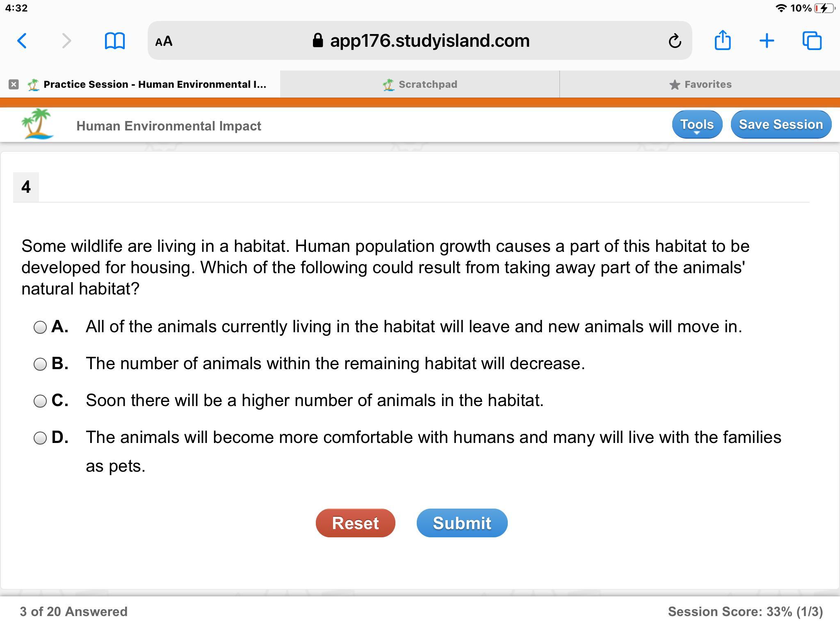Expand the Tools dropdown menu

(697, 124)
